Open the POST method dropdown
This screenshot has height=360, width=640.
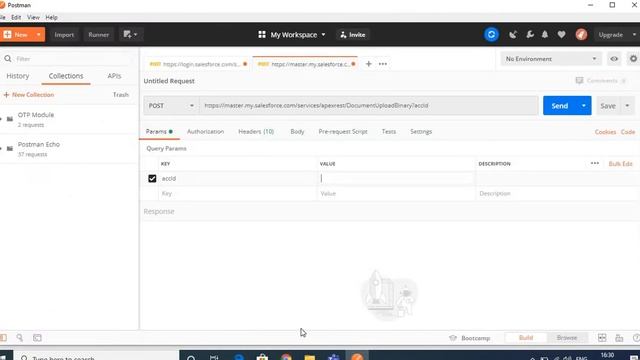171,105
